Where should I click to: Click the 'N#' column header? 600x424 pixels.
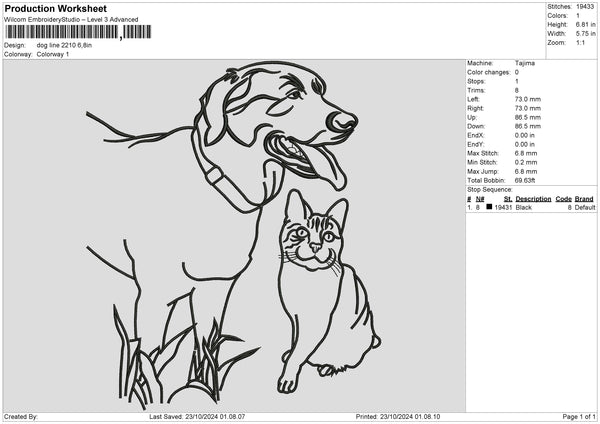480,199
